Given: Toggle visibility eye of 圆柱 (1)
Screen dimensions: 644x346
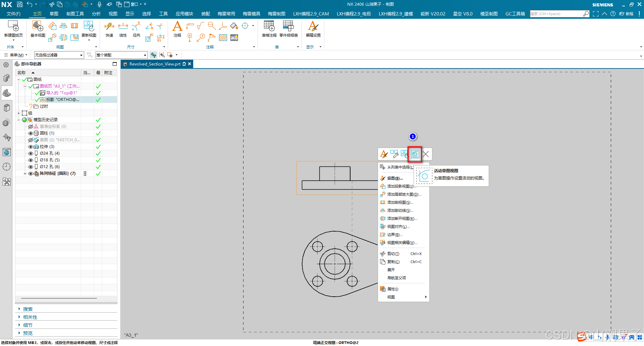Looking at the screenshot, I should pos(31,133).
